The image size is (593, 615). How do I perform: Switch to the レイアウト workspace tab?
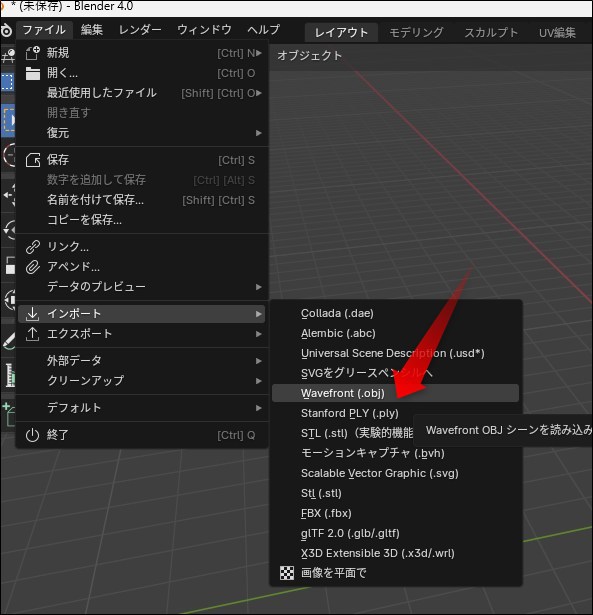(x=341, y=32)
